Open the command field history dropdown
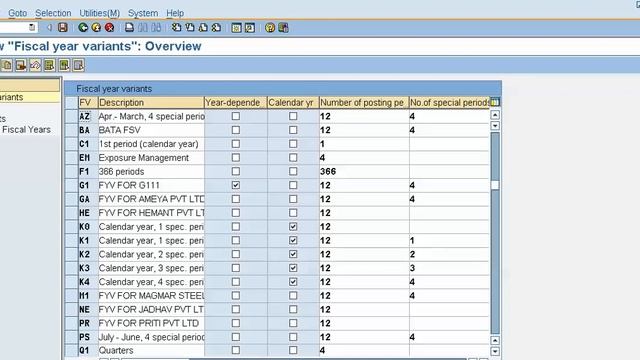The width and height of the screenshot is (640, 360). pyautogui.click(x=32, y=28)
